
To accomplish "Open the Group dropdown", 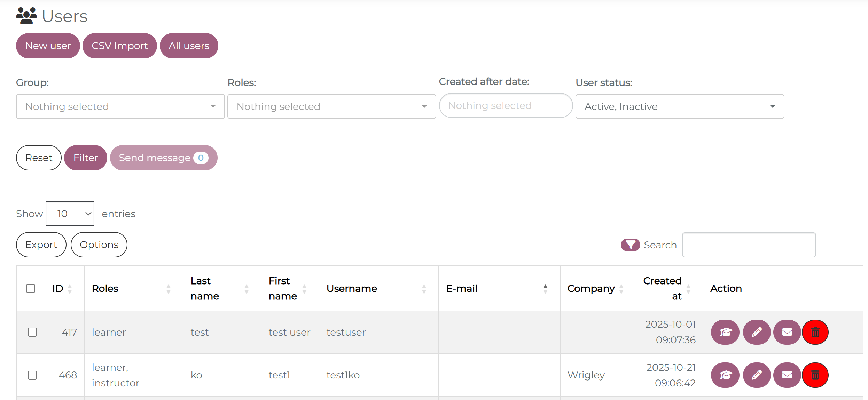I will pos(120,106).
